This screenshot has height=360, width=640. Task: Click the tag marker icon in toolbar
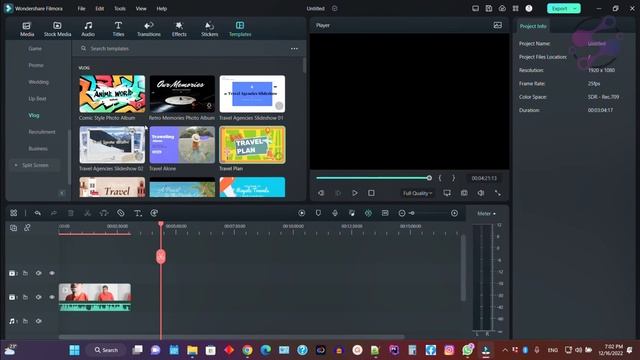coord(121,213)
